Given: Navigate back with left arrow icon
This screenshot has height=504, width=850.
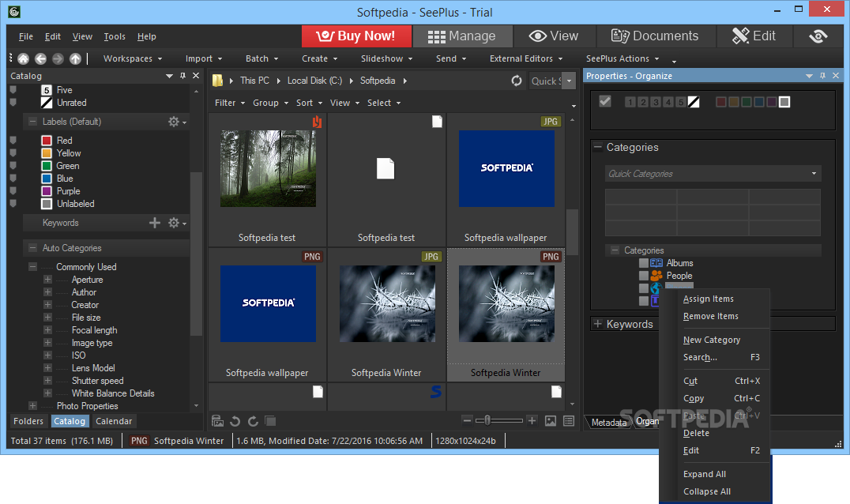Looking at the screenshot, I should (40, 58).
